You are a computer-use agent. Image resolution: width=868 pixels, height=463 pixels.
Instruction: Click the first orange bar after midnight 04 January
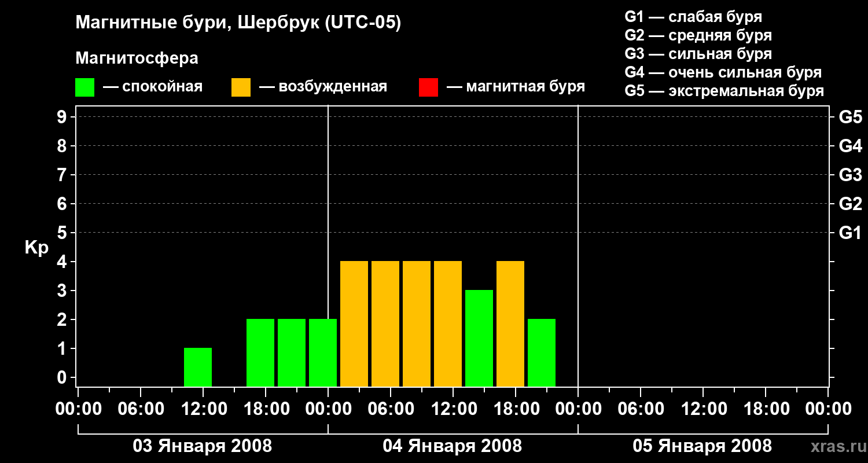[x=354, y=324]
